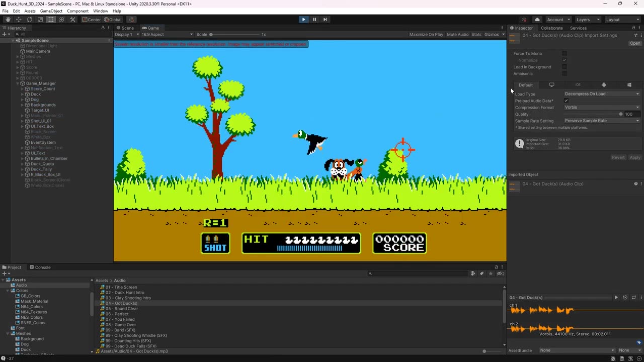The height and width of the screenshot is (362, 644).
Task: Switch to the Console tab
Action: point(40,267)
